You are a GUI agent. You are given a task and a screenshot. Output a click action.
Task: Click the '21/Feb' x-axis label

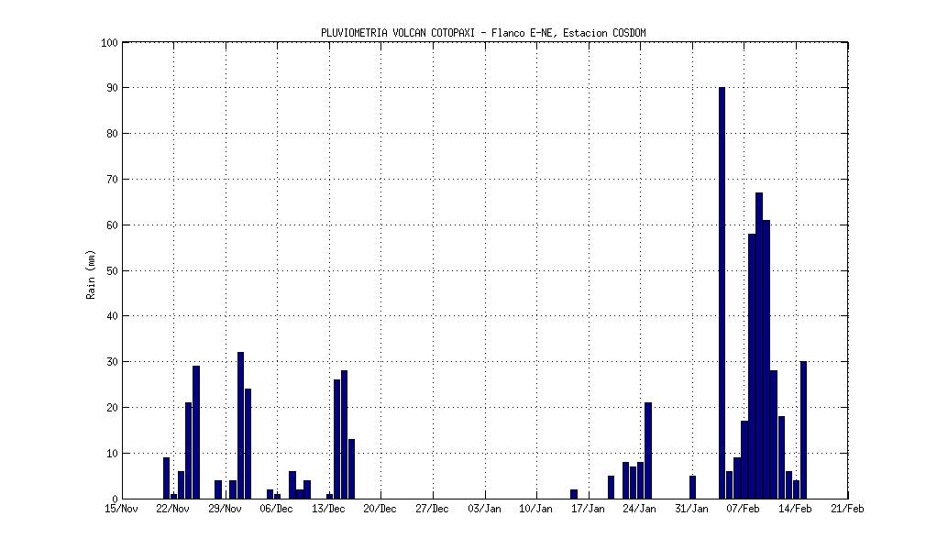(x=847, y=509)
